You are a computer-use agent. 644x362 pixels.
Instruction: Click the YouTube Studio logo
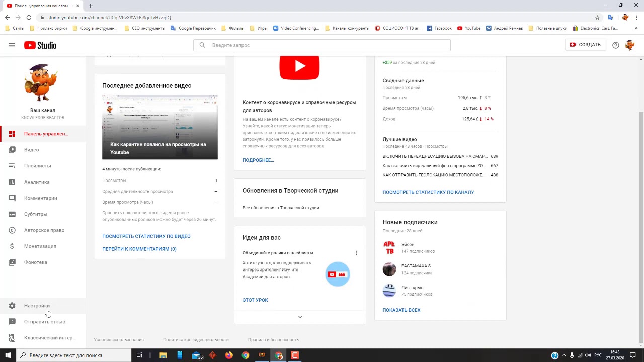click(40, 45)
